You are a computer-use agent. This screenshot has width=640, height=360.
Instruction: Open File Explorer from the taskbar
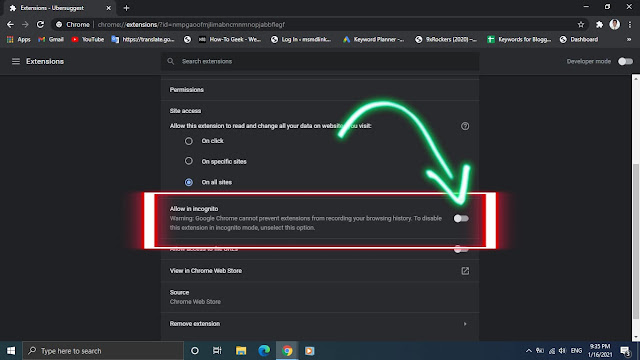pyautogui.click(x=241, y=351)
